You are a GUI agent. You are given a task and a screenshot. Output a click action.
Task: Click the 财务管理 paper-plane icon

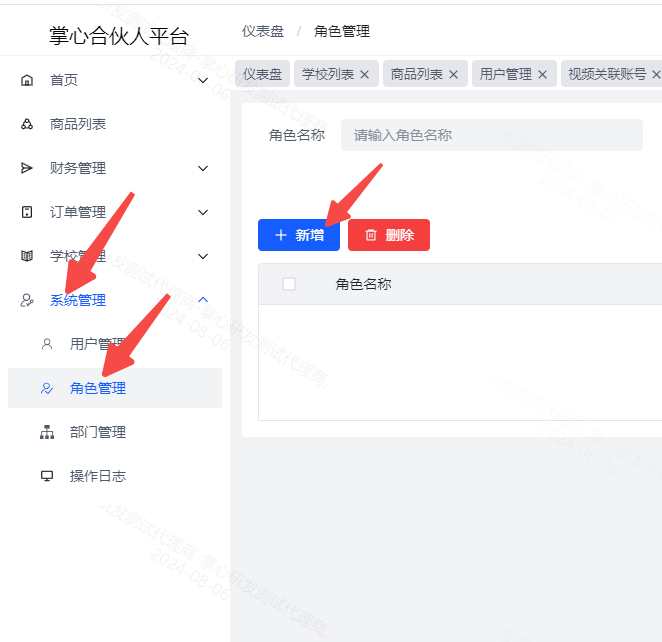(27, 168)
